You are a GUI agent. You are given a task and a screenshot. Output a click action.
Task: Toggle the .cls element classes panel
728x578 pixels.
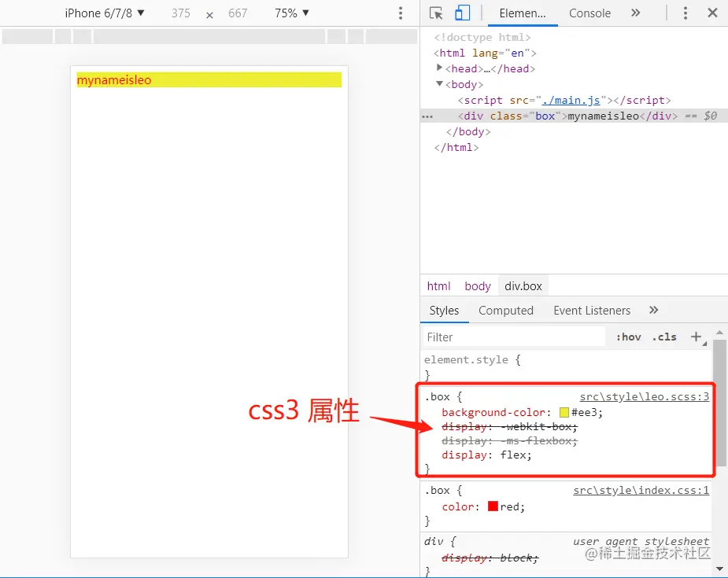click(663, 337)
